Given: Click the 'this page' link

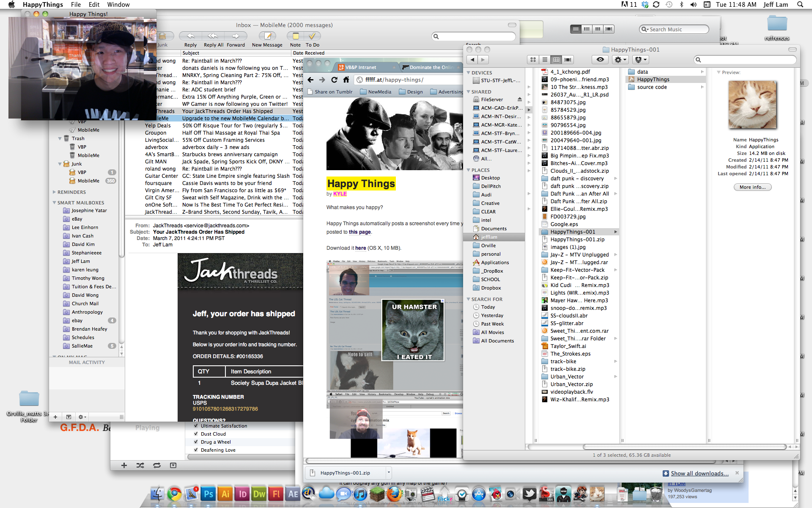Looking at the screenshot, I should (x=359, y=232).
